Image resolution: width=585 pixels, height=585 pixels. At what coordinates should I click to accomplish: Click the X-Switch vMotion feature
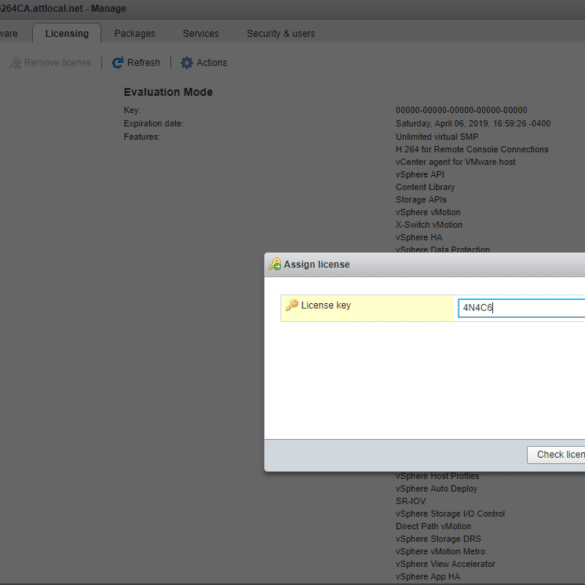coord(429,225)
